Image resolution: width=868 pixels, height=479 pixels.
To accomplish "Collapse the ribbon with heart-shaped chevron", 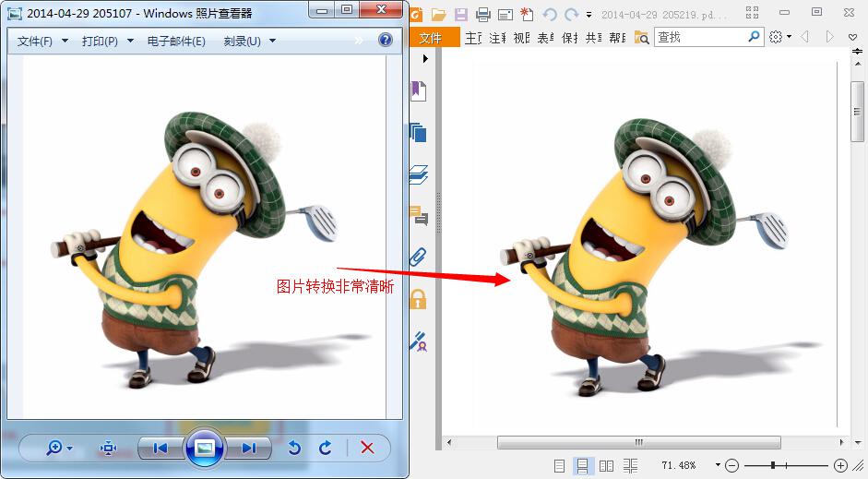I will tap(852, 37).
